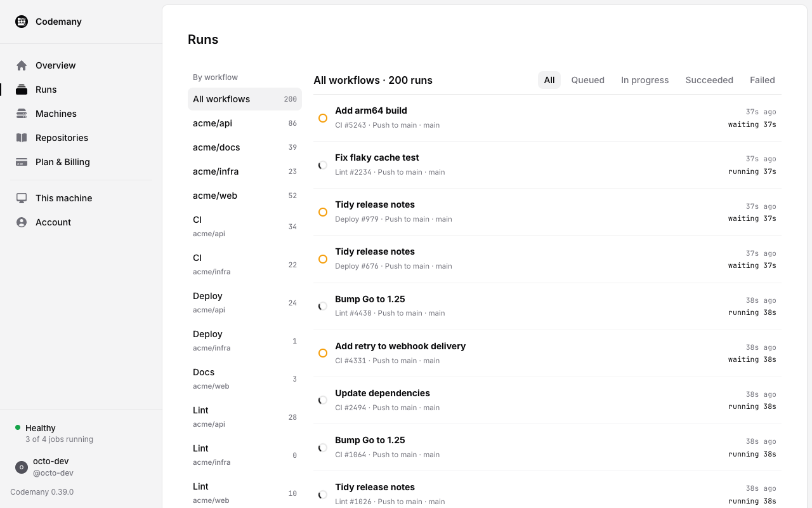This screenshot has height=508, width=812.
Task: Click the Runs sidebar icon
Action: pyautogui.click(x=22, y=90)
